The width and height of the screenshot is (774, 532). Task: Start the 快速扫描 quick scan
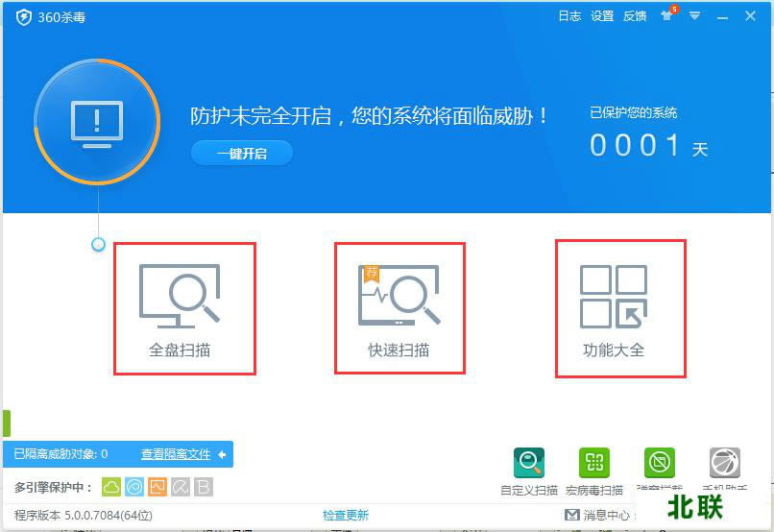pos(399,310)
